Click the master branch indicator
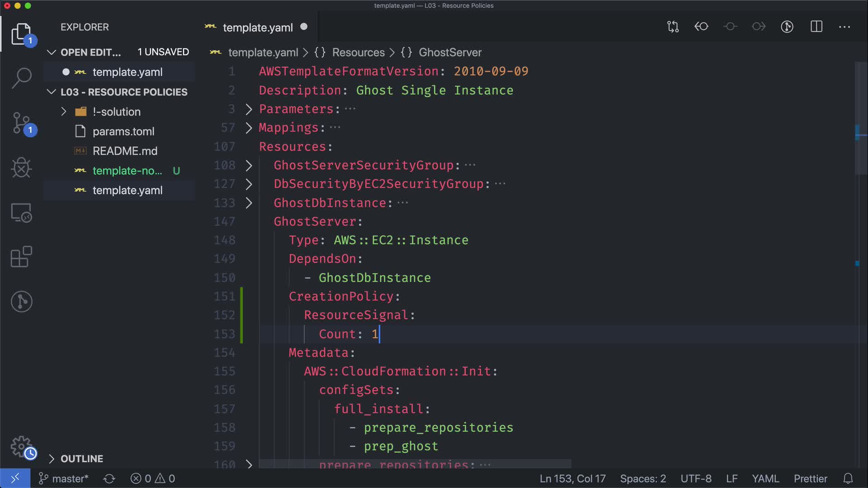The height and width of the screenshot is (488, 868). tap(64, 479)
